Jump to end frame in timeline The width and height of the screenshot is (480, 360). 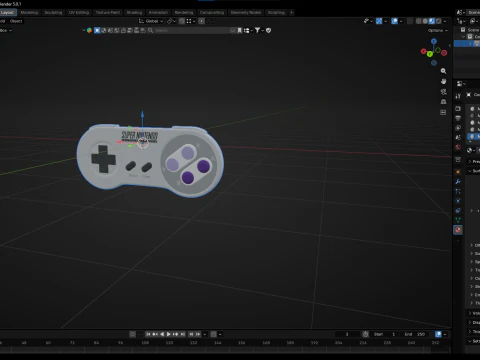[x=182, y=334]
